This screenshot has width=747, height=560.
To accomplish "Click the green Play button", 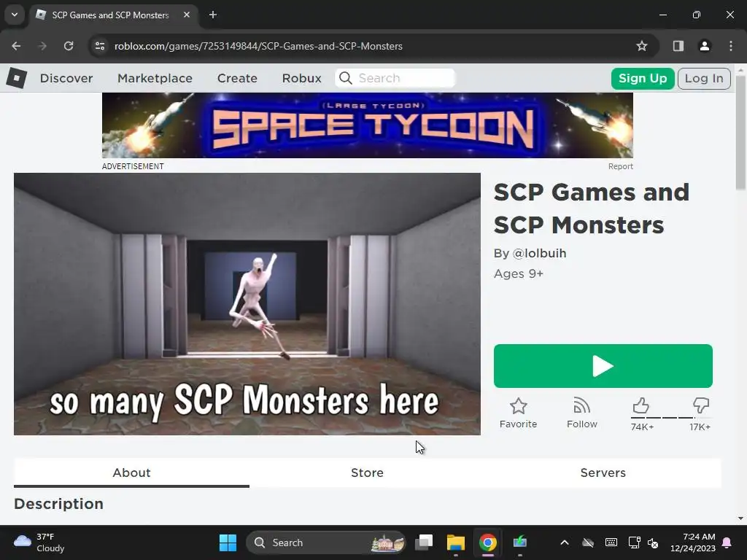I will tap(603, 366).
